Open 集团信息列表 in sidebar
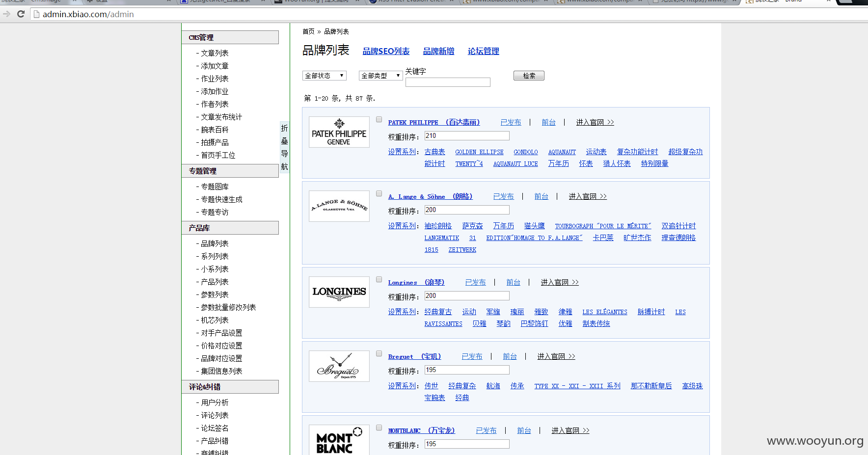This screenshot has height=455, width=868. [221, 371]
